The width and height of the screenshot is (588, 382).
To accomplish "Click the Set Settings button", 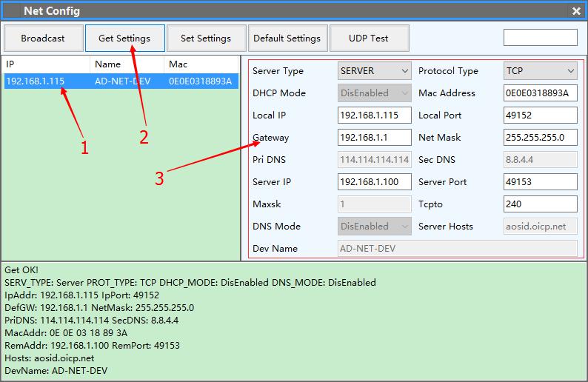I will tap(206, 38).
